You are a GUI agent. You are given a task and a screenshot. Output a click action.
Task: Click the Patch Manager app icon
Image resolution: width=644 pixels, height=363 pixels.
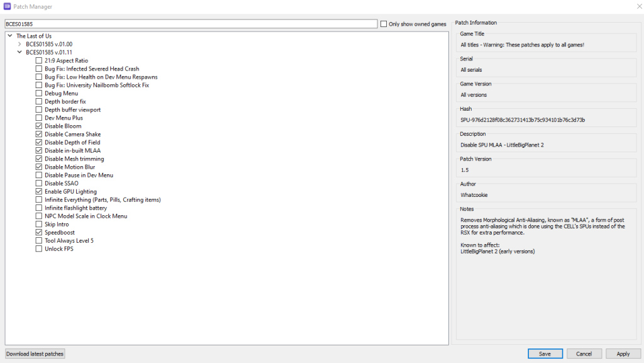click(x=7, y=6)
